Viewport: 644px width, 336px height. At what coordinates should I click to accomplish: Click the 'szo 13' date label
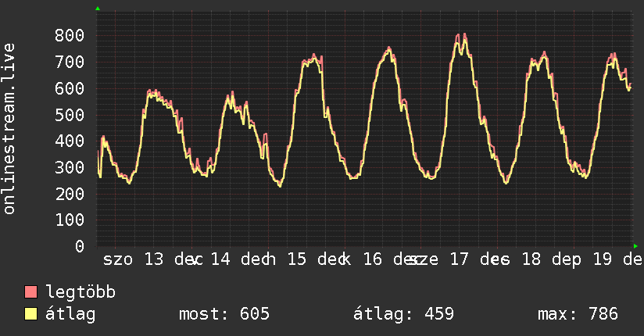click(133, 259)
